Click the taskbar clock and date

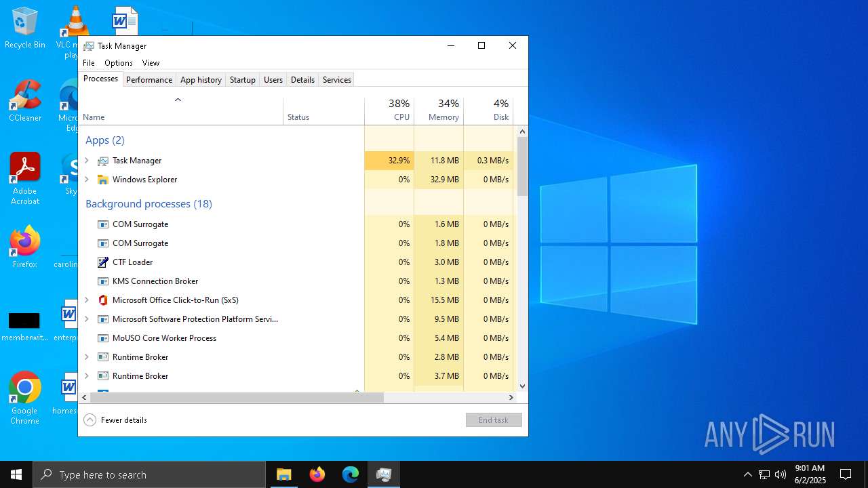click(x=809, y=474)
